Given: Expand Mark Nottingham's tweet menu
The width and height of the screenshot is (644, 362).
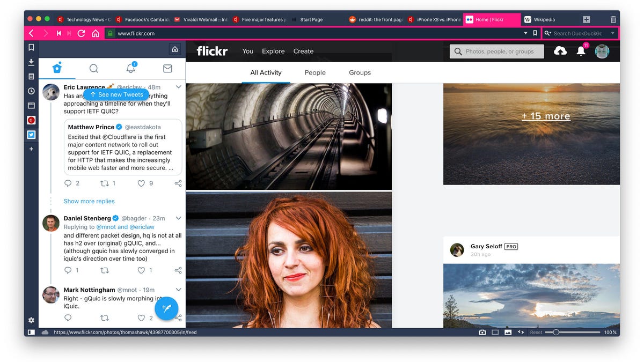Looking at the screenshot, I should tap(178, 289).
